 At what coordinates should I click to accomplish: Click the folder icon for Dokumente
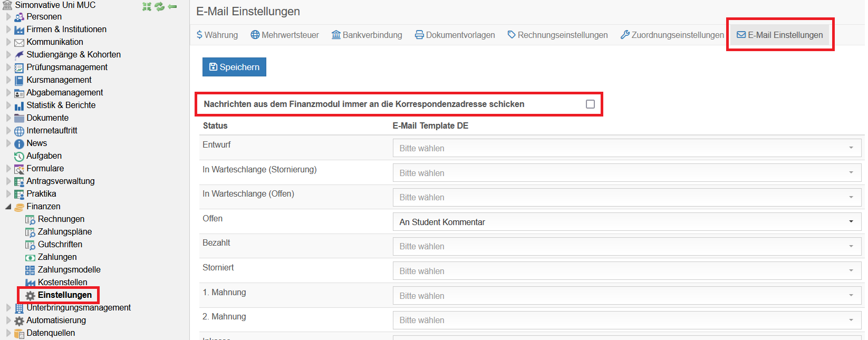click(x=20, y=118)
